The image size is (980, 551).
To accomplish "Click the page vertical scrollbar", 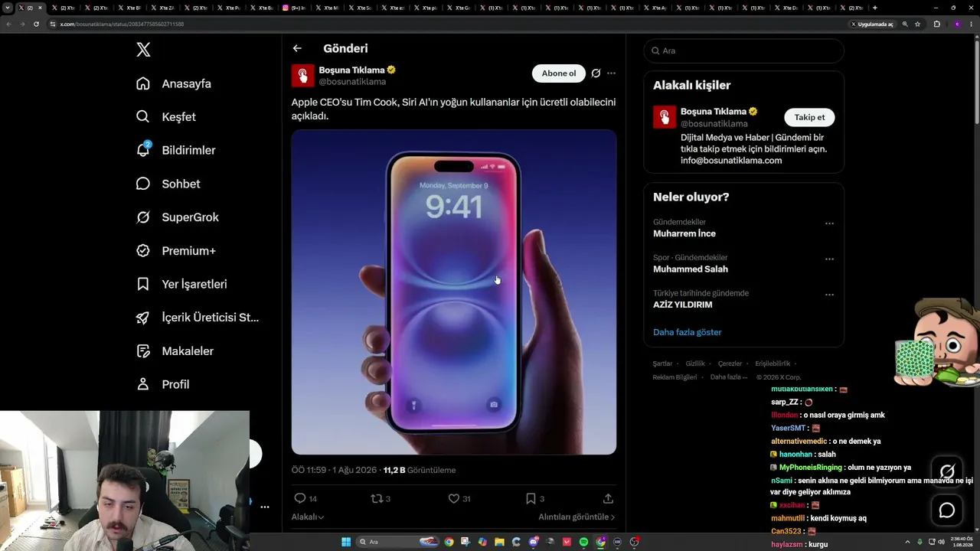I will click(976, 82).
